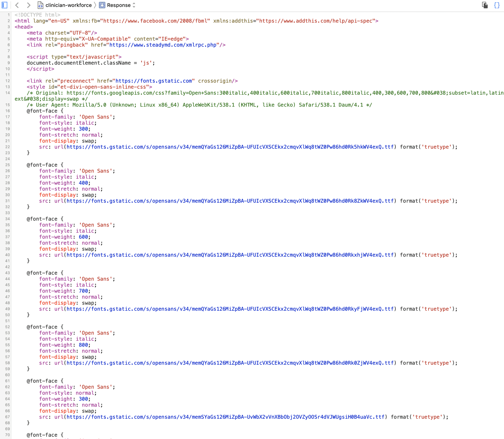Go back with the left chevron
Image resolution: width=504 pixels, height=439 pixels.
point(17,5)
